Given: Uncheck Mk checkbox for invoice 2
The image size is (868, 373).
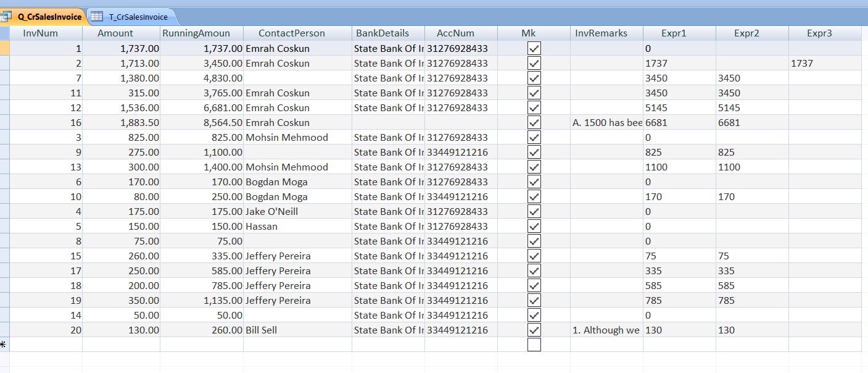Looking at the screenshot, I should pos(534,63).
